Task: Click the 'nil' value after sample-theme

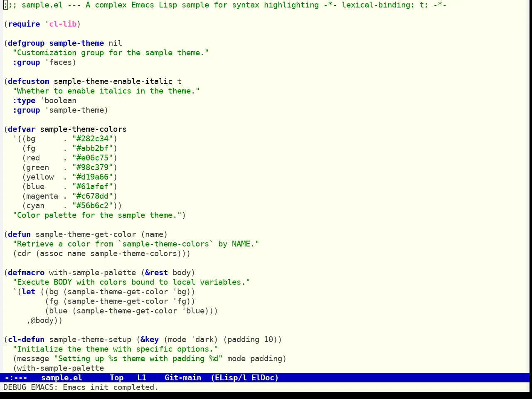Action: pyautogui.click(x=115, y=43)
